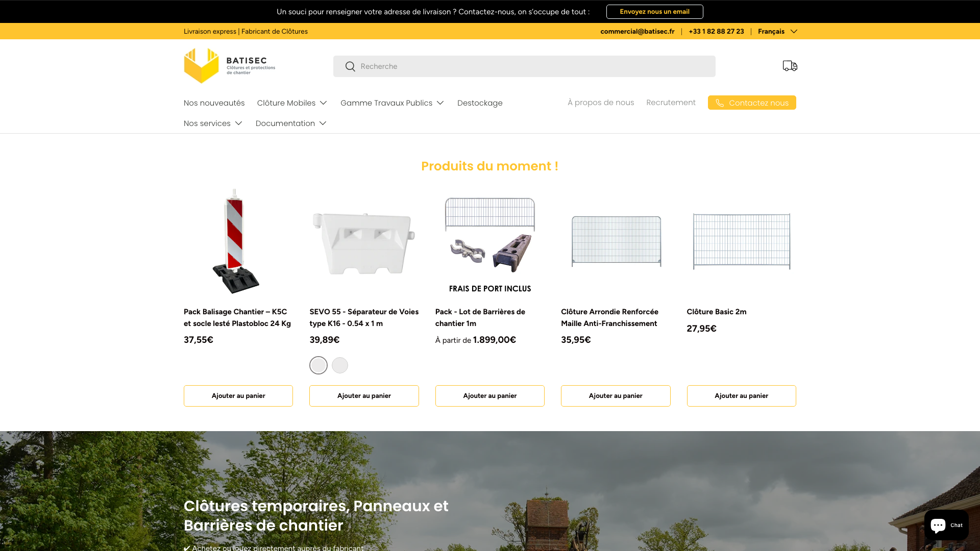Select first SEVO 55 color swatch
Screen dimensions: 980x551
point(318,365)
